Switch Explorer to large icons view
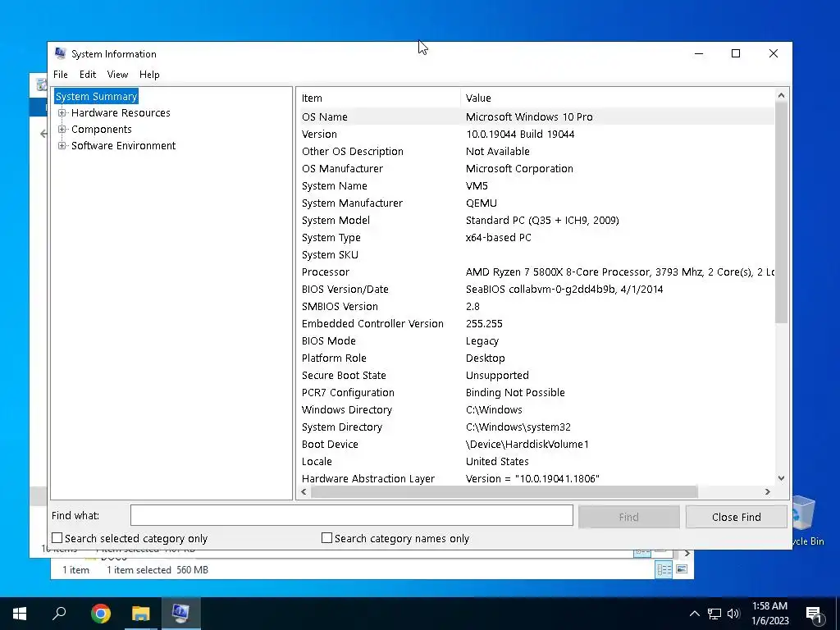This screenshot has height=630, width=840. tap(682, 569)
